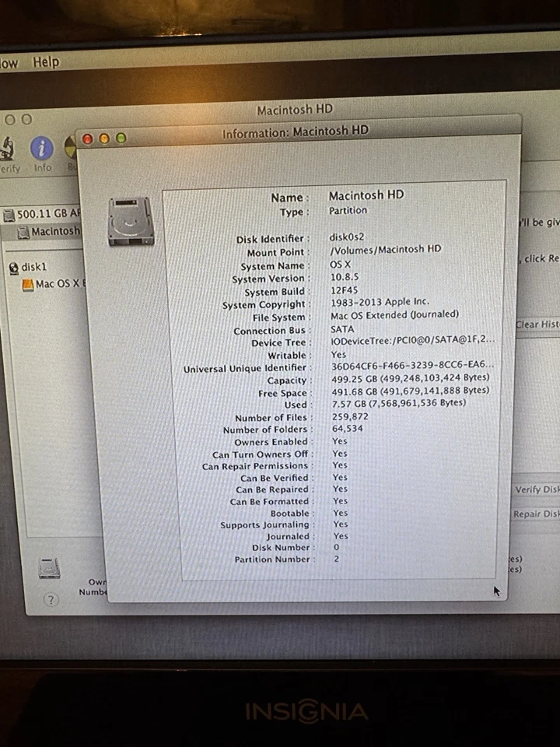The image size is (560, 747).
Task: Open the Help menu
Action: [46, 62]
